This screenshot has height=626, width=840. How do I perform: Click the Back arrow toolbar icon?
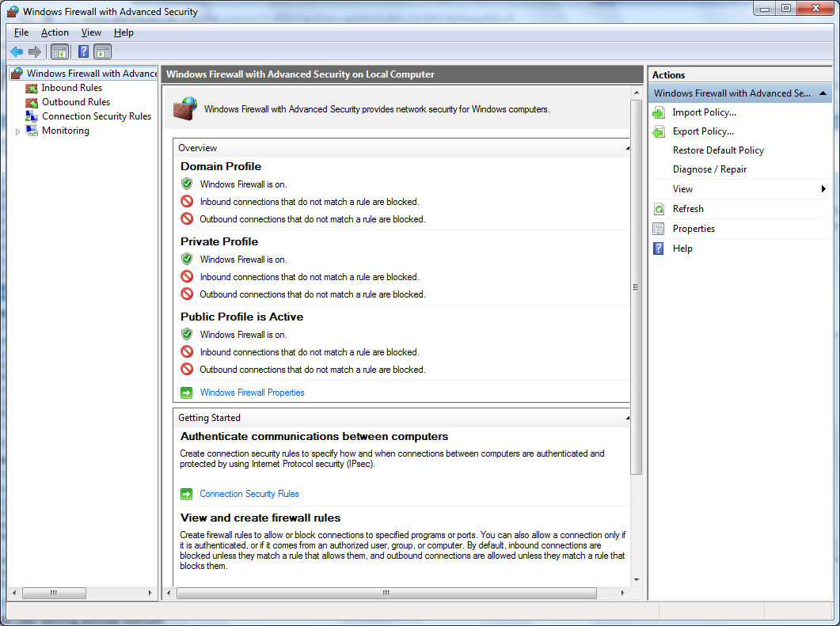pos(17,52)
